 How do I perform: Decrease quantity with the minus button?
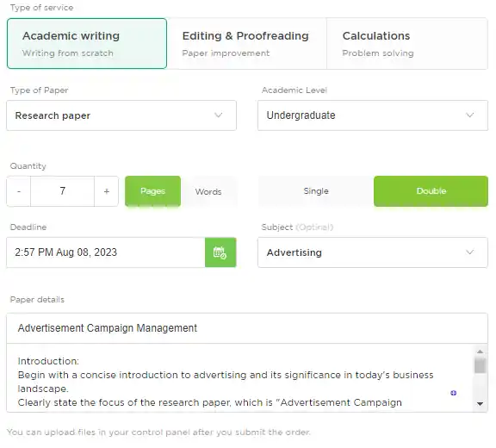point(19,191)
